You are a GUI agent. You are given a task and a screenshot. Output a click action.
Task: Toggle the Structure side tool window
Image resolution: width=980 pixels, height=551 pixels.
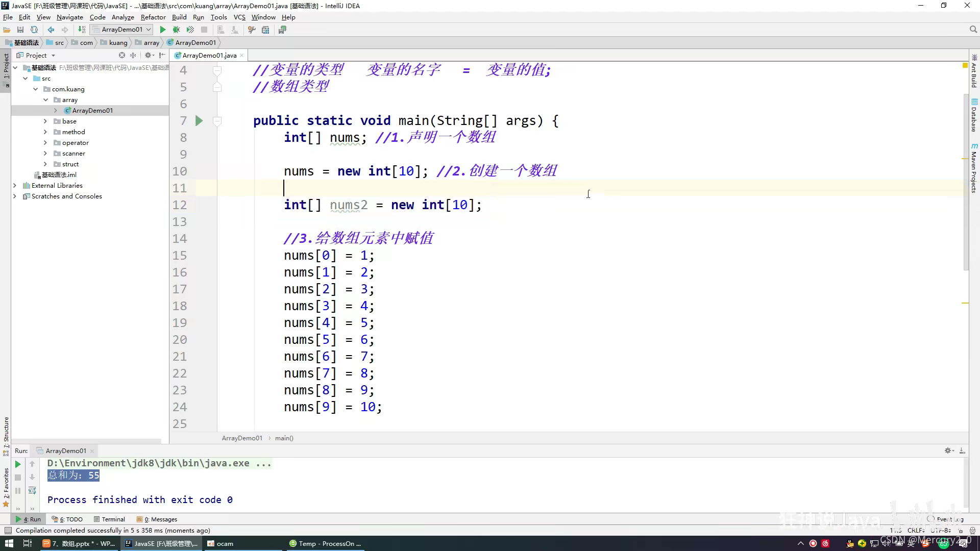6,436
